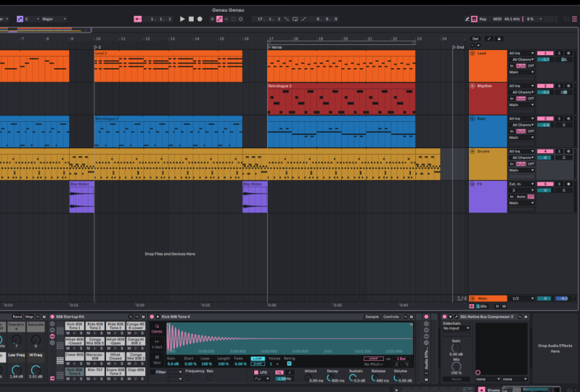580x392 pixels.
Task: Click the Del locator button
Action: pyautogui.click(x=475, y=38)
